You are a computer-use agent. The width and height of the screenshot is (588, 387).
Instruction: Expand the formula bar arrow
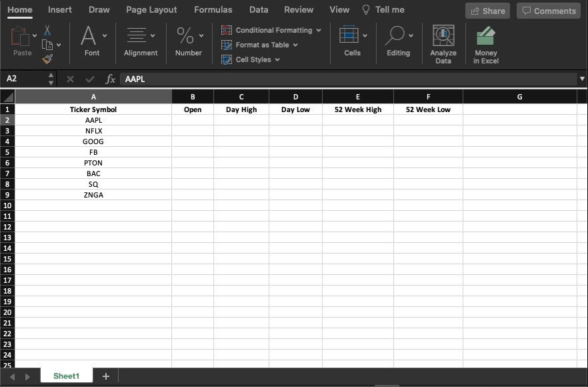pyautogui.click(x=582, y=79)
